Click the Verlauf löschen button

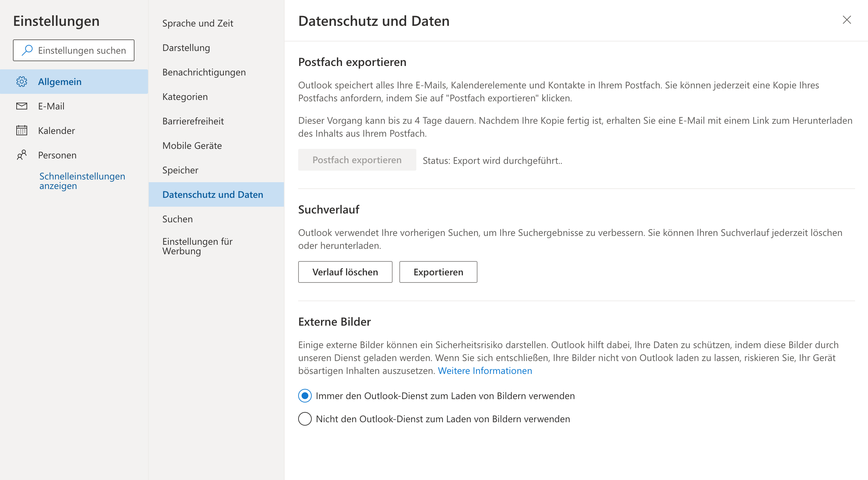[345, 272]
